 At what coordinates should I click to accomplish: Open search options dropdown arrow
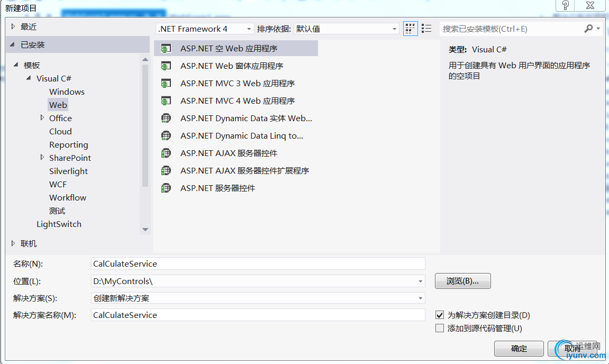598,29
